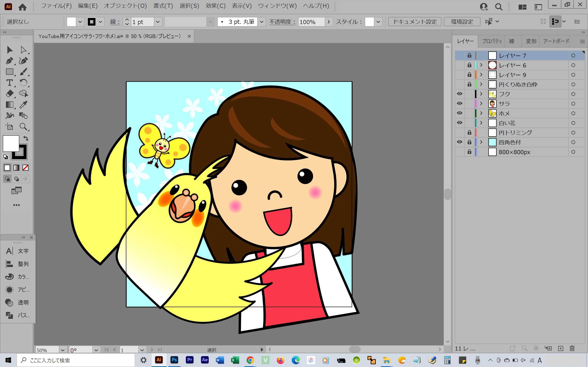588x367 pixels.
Task: Select the Rectangle tool
Action: click(x=9, y=72)
